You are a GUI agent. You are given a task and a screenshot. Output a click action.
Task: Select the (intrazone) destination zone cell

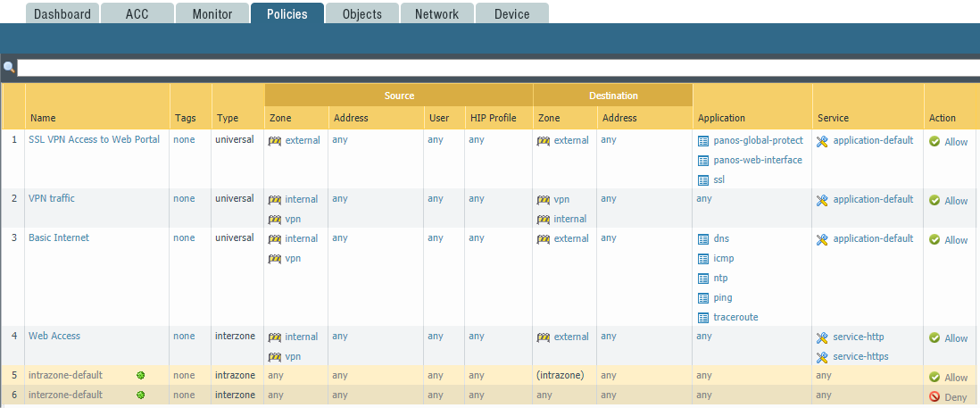560,375
